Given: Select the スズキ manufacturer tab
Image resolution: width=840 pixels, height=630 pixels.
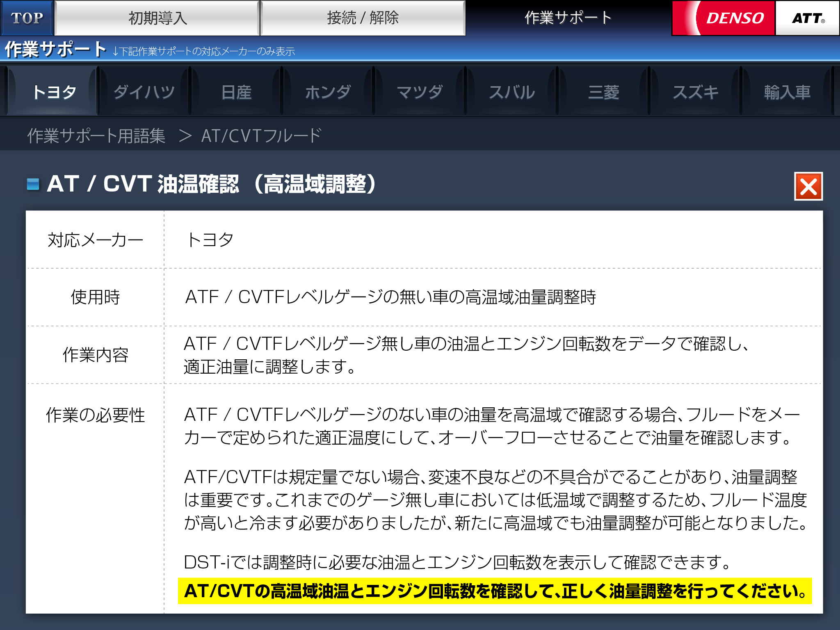Looking at the screenshot, I should click(696, 92).
